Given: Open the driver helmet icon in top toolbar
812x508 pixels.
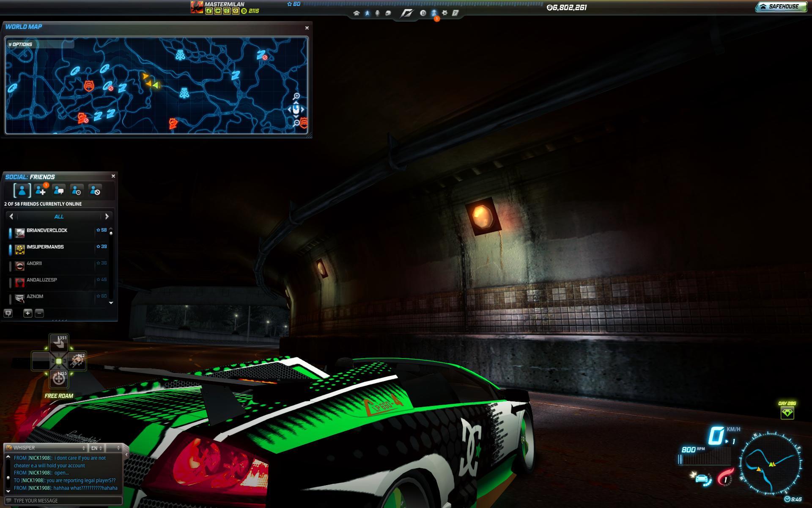Looking at the screenshot, I should point(388,13).
